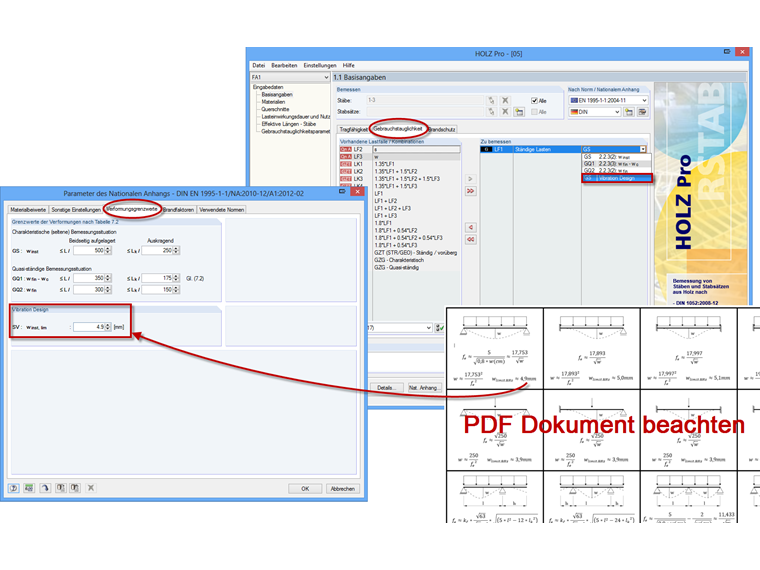This screenshot has width=760, height=570.
Task: Select Querschnitte in the navigation tree
Action: click(x=275, y=109)
